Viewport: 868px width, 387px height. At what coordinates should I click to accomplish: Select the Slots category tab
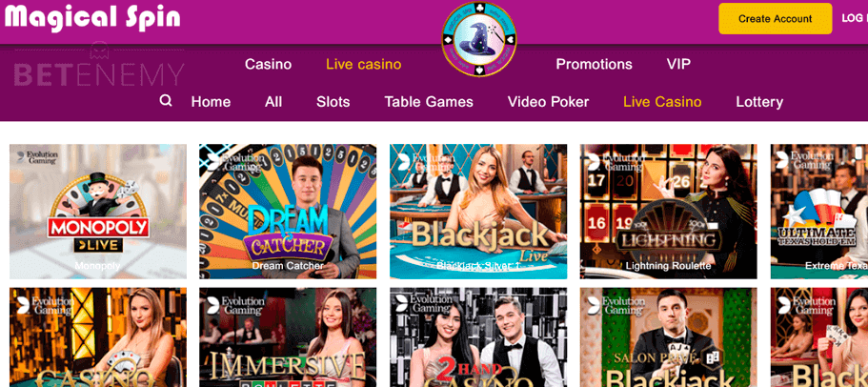333,102
